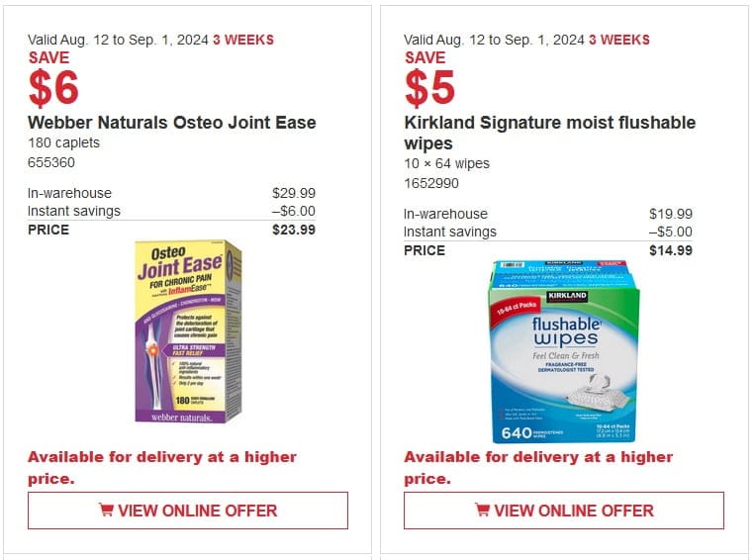This screenshot has height=560, width=756.
Task: Select the Kirkland Signature moist flushable wipes title
Action: coord(549,133)
